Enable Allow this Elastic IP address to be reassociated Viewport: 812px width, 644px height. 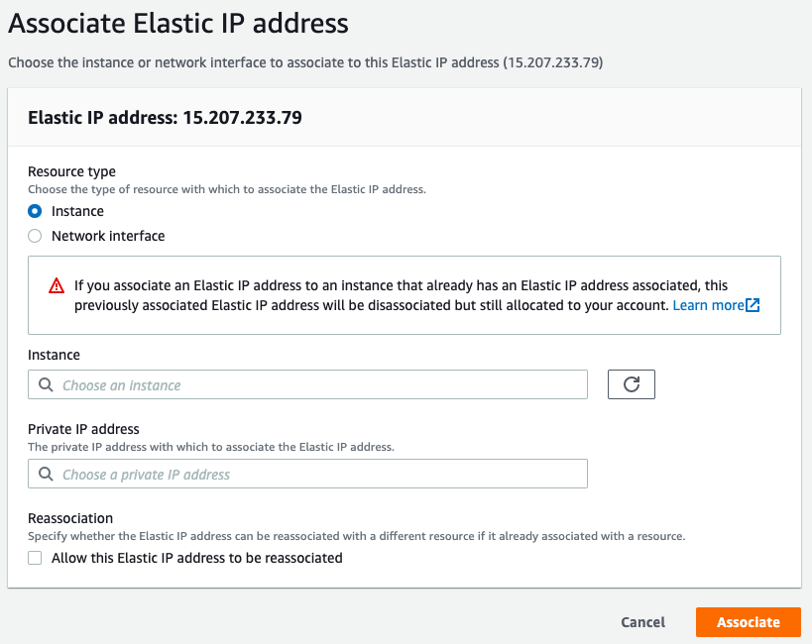pos(35,558)
